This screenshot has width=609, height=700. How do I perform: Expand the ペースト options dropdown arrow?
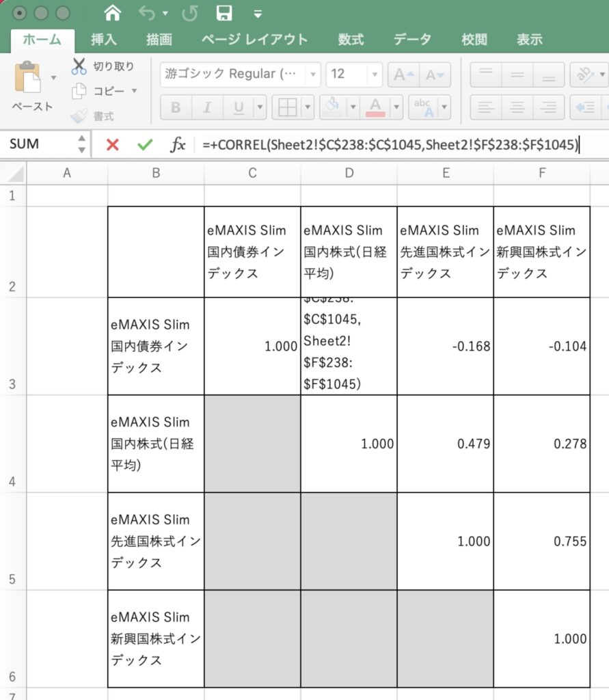pyautogui.click(x=53, y=78)
